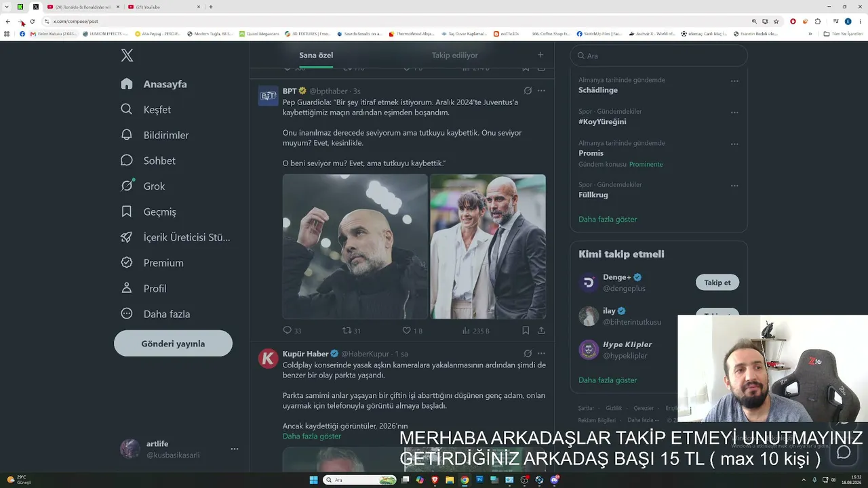This screenshot has width=868, height=488.
Task: Like the BPT post
Action: (412, 331)
